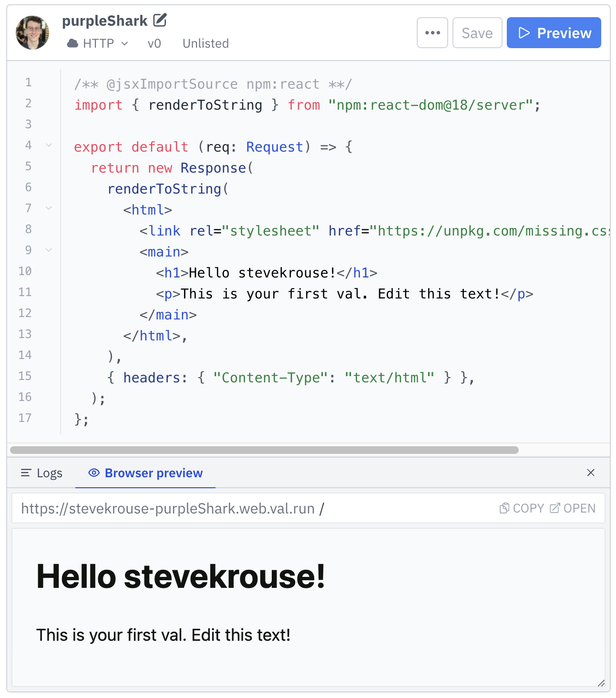This screenshot has height=698, width=616.
Task: Click the user avatar photo
Action: pos(32,33)
